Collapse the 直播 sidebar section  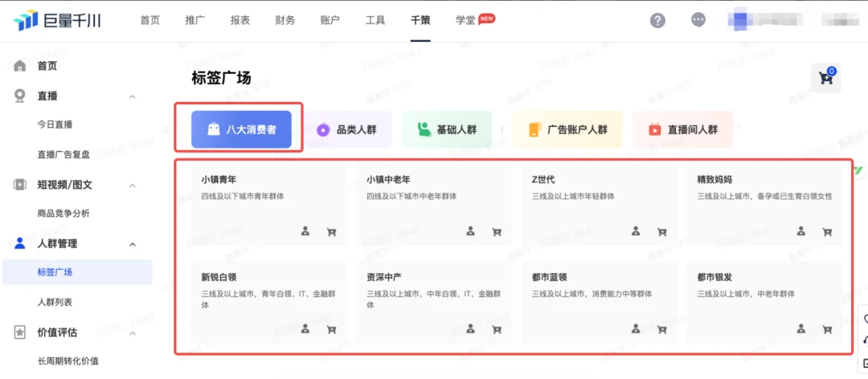(133, 96)
